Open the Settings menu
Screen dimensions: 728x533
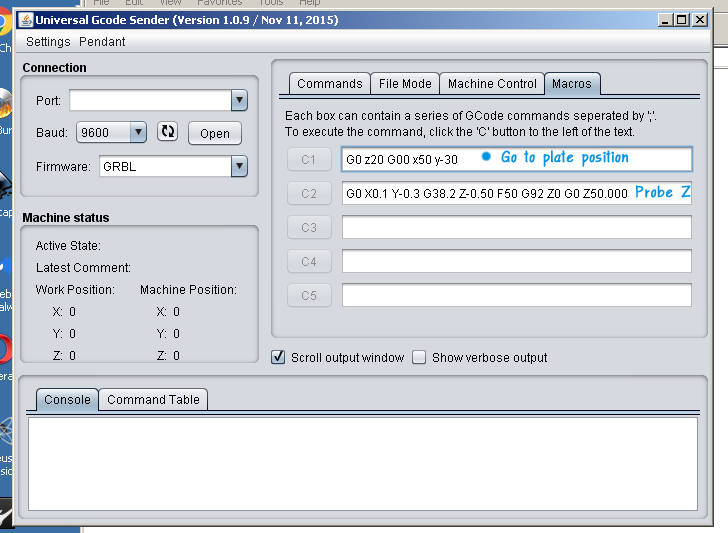coord(48,42)
